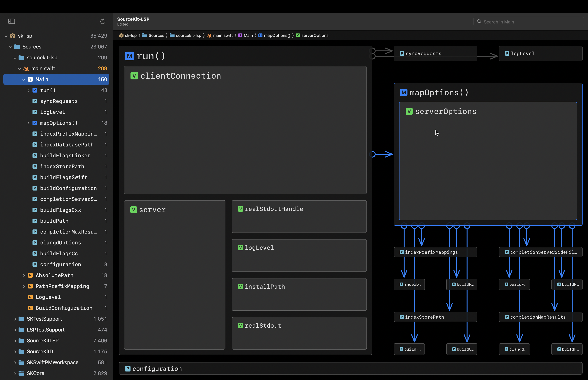Expand the SKSwiftPMWorkspace folder
Screen dimensions: 588x380
coord(15,362)
